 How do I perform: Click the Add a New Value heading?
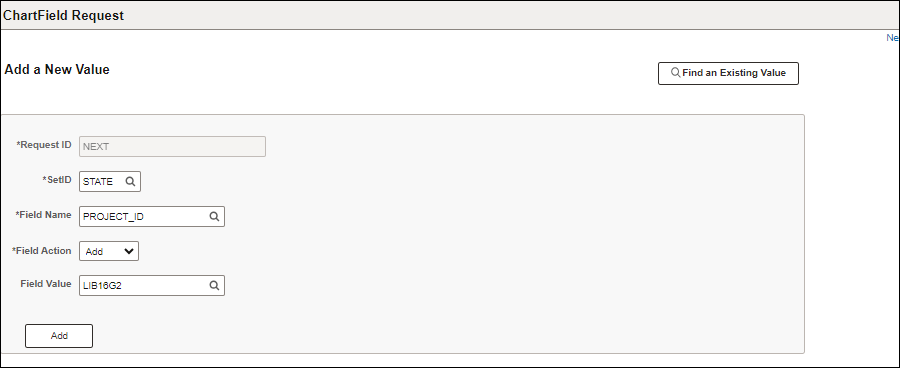point(57,69)
